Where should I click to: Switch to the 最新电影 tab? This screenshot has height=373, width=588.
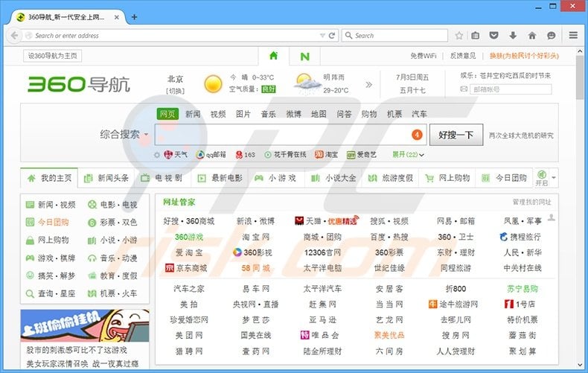[x=220, y=178]
